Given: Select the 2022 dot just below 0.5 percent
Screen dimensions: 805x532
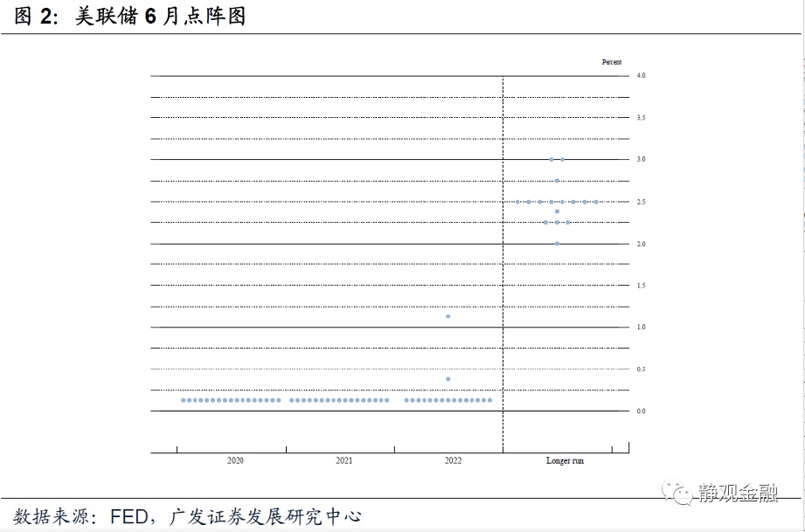Looking at the screenshot, I should tap(448, 379).
